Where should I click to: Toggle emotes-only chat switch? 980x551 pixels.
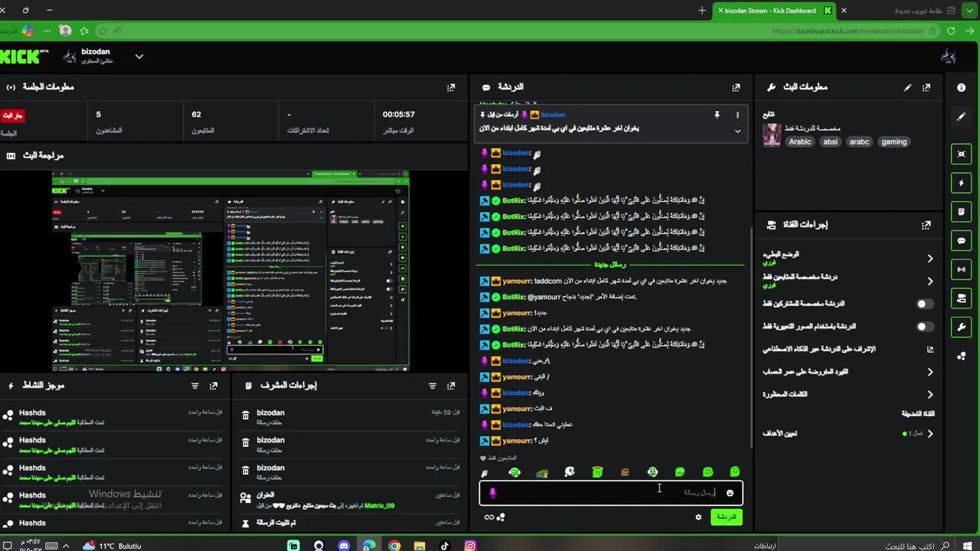tap(925, 327)
